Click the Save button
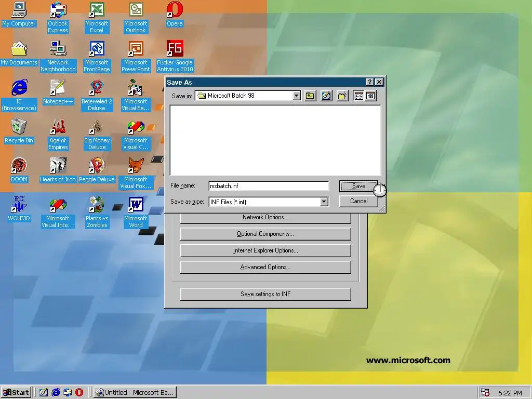The width and height of the screenshot is (532, 399). [x=358, y=186]
